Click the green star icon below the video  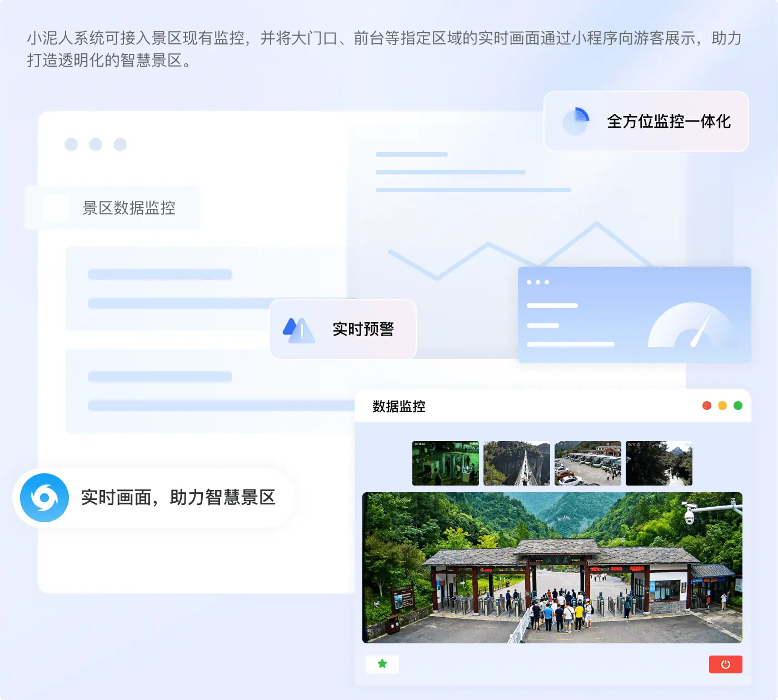[382, 664]
